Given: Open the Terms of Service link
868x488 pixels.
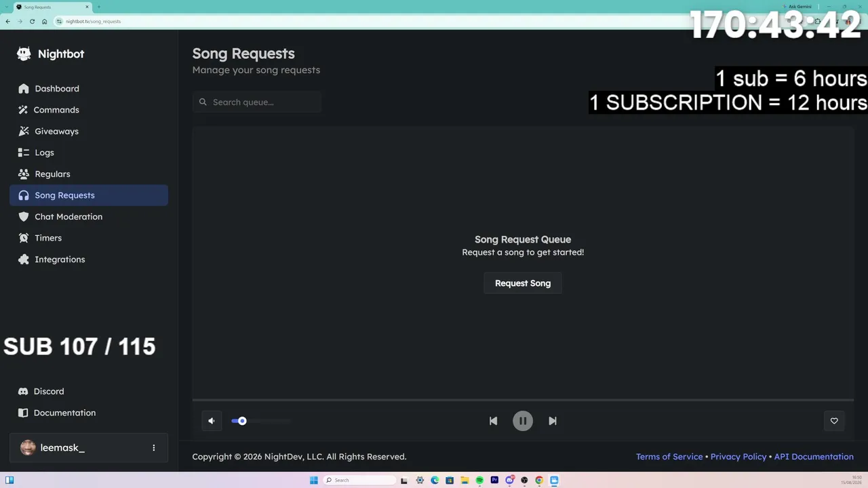Looking at the screenshot, I should [x=669, y=457].
